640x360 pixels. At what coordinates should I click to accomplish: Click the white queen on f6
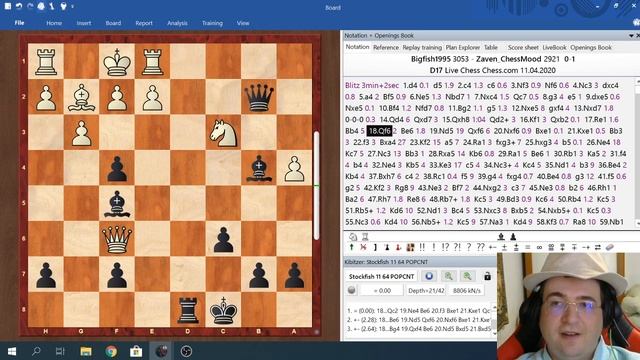(x=117, y=239)
